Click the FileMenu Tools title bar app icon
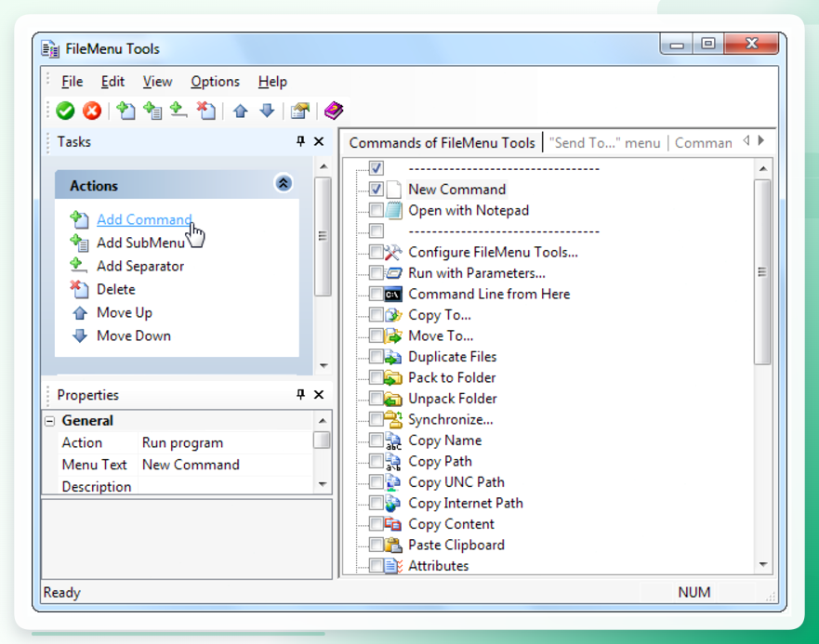Image resolution: width=819 pixels, height=644 pixels. tap(50, 49)
